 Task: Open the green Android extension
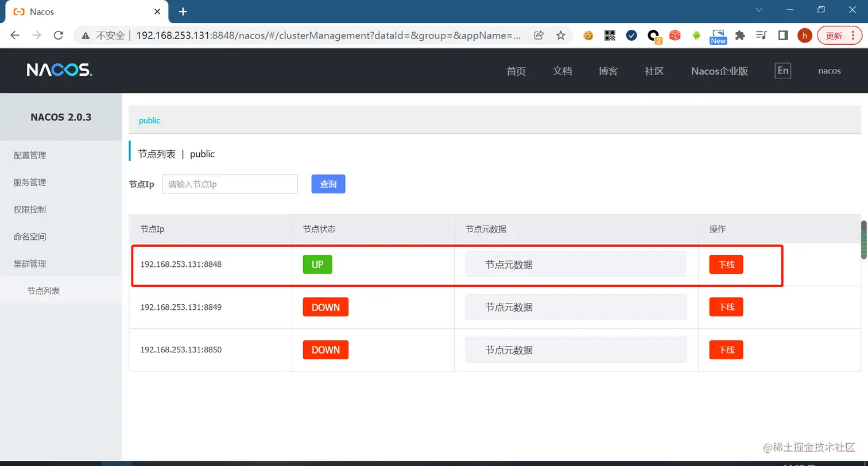click(x=696, y=35)
